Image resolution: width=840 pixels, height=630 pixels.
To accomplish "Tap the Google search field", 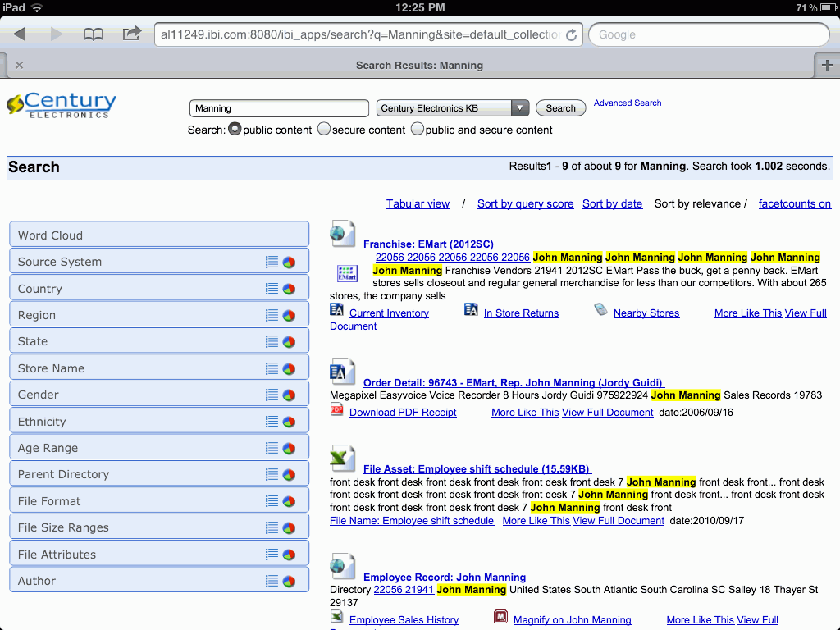I will pos(709,34).
